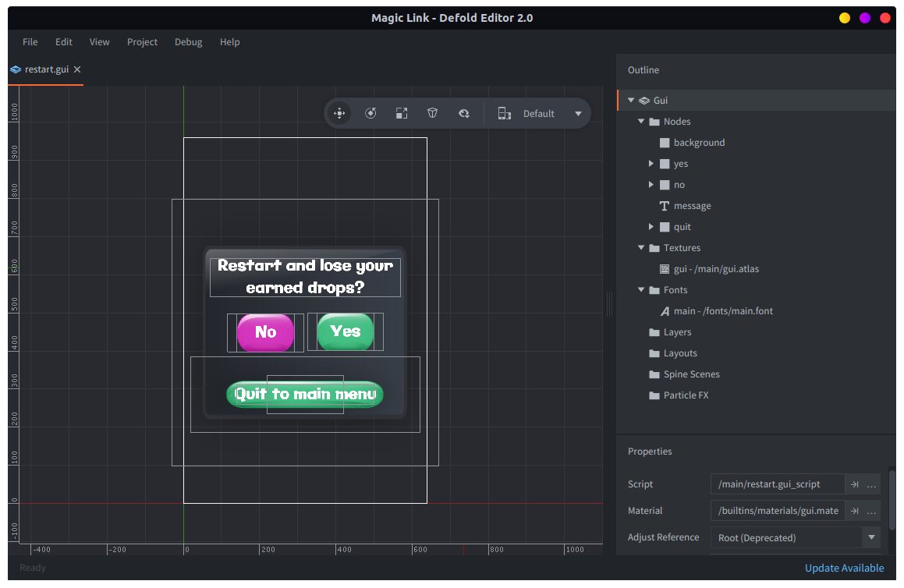904x588 pixels.
Task: Click the device layout icon beside Default
Action: point(505,114)
